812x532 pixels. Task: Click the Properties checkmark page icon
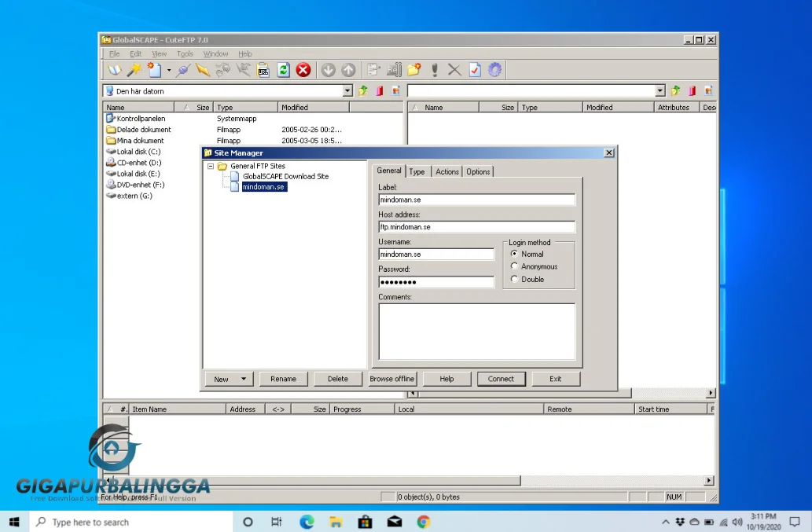tap(475, 70)
